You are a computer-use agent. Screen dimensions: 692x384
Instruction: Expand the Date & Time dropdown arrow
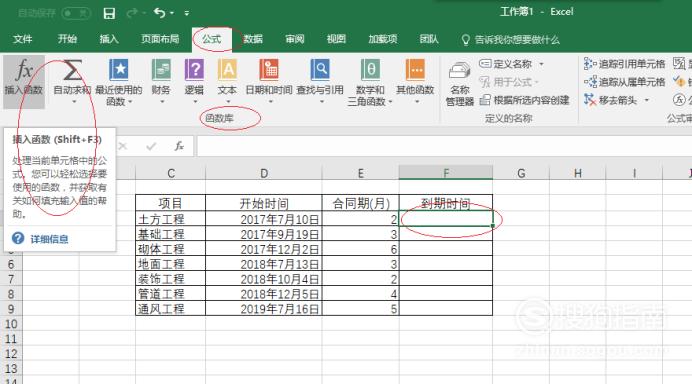coord(271,102)
